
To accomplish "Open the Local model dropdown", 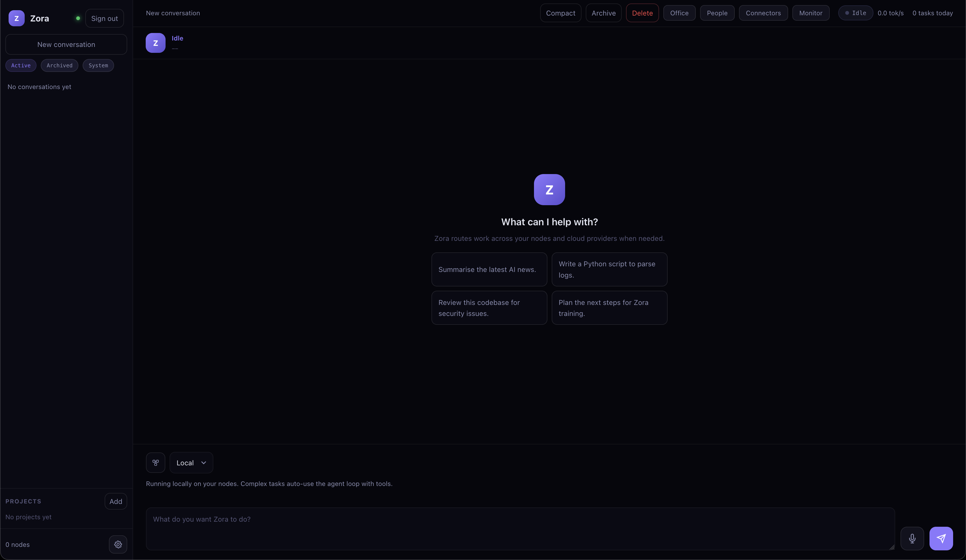I will pos(191,463).
